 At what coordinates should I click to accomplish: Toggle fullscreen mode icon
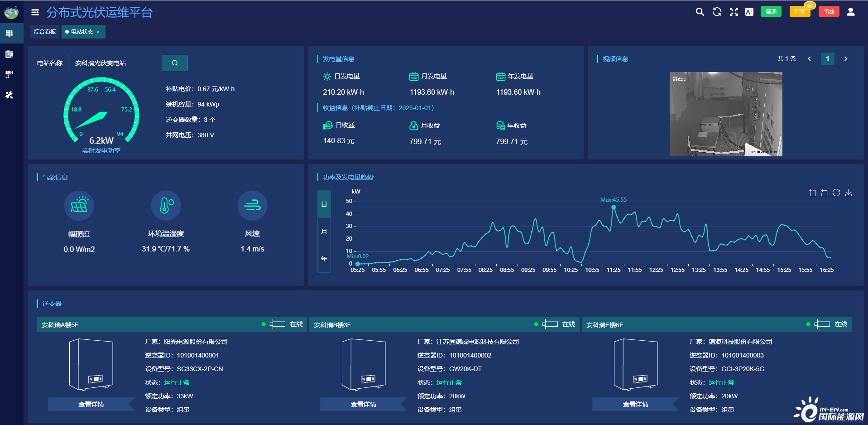[734, 12]
